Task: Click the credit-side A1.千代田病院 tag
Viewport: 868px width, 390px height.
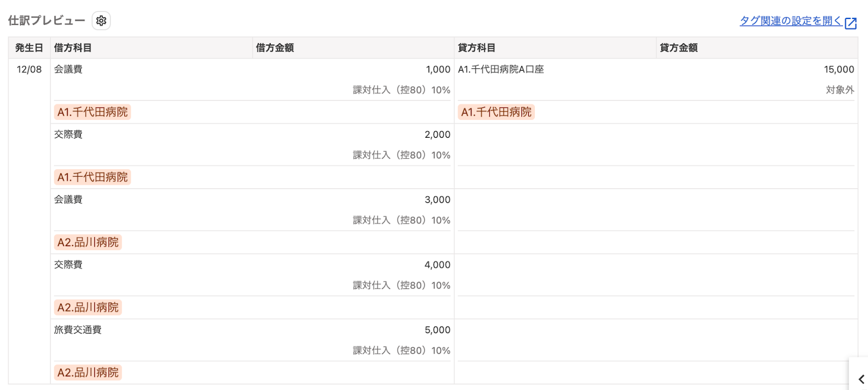Action: point(496,112)
